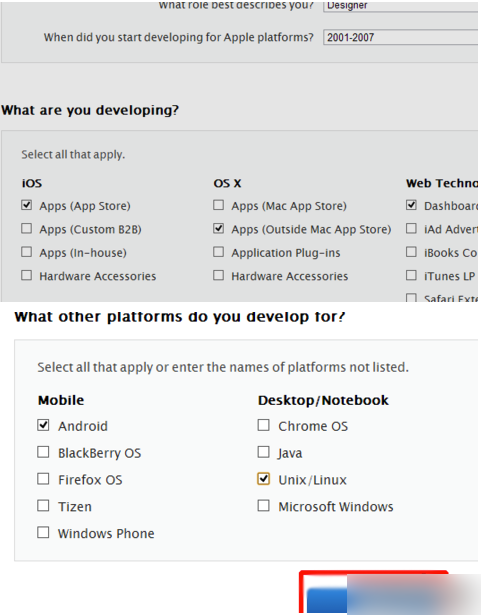481x615 pixels.
Task: Untick Apps (Outside Mac App Store)
Action: tap(219, 228)
